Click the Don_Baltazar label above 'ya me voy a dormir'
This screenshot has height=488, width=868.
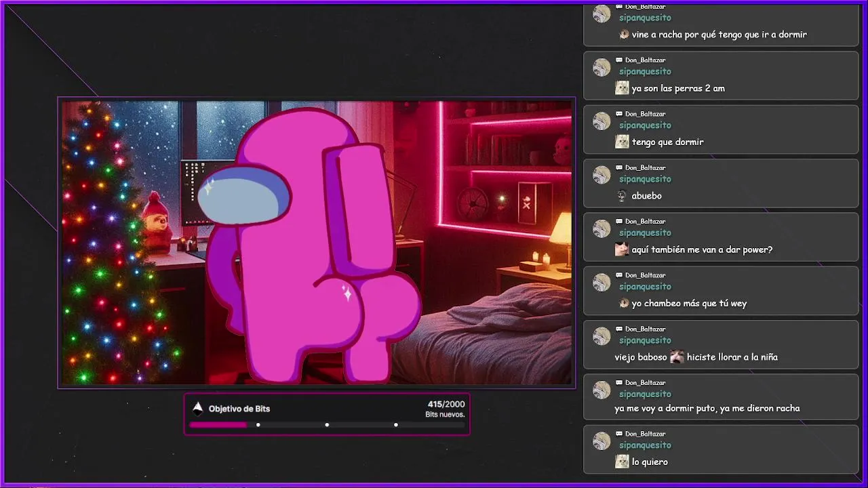point(645,383)
